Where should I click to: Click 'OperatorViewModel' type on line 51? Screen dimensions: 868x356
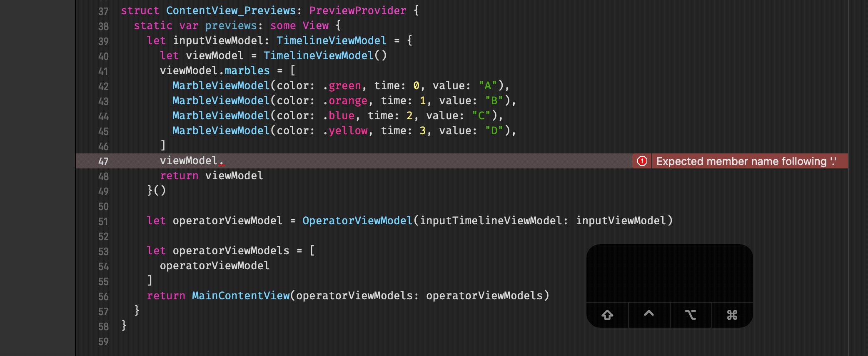pos(357,221)
